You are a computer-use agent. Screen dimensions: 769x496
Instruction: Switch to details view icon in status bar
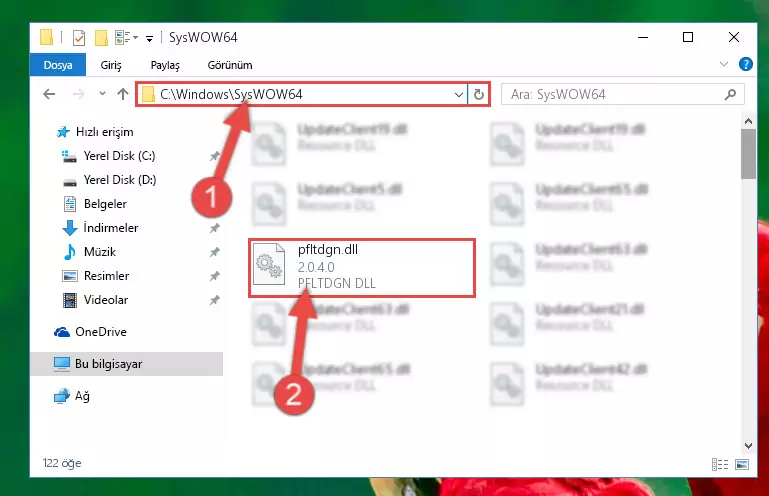(719, 464)
